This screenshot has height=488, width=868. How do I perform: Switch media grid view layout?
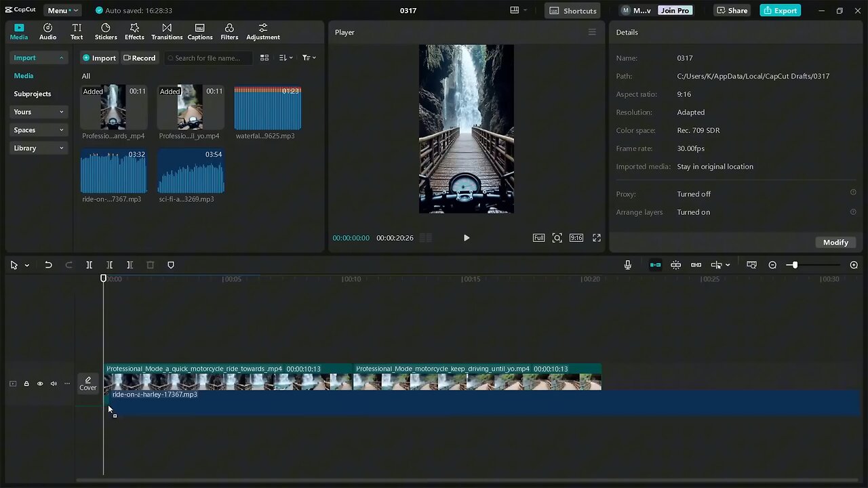pos(264,58)
